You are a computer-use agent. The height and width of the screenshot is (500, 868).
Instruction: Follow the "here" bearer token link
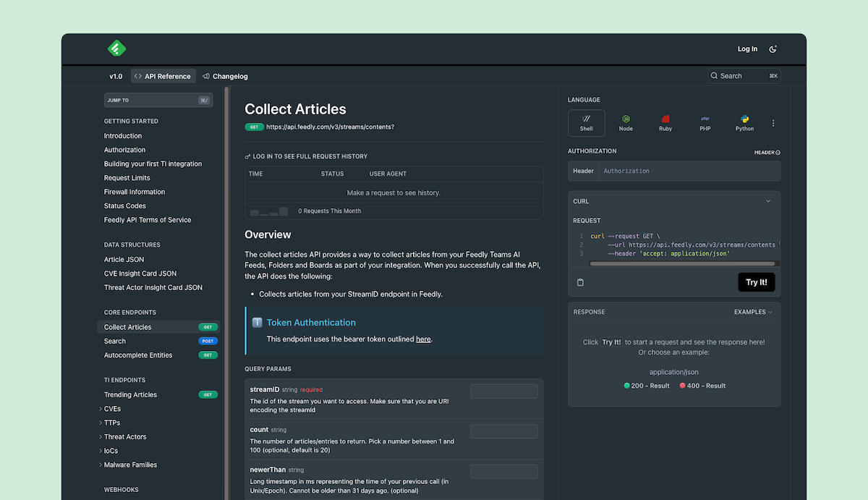[423, 339]
